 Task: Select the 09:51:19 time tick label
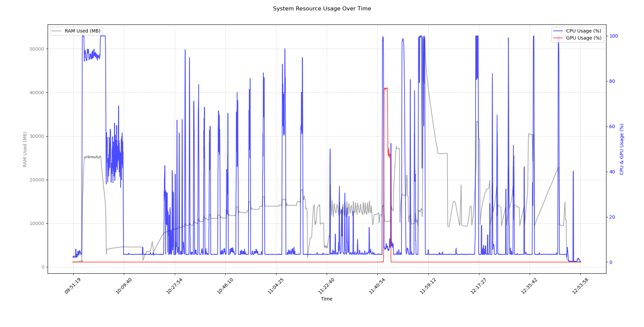click(73, 285)
